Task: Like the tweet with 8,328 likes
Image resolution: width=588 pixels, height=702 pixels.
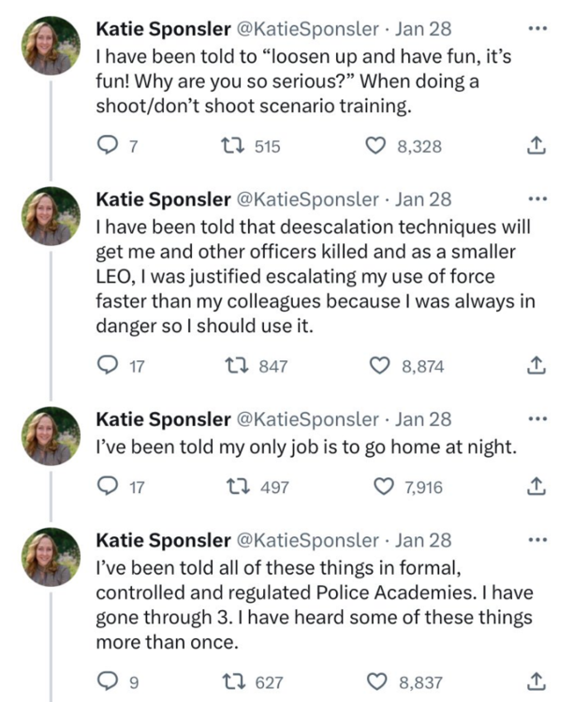Action: click(375, 145)
